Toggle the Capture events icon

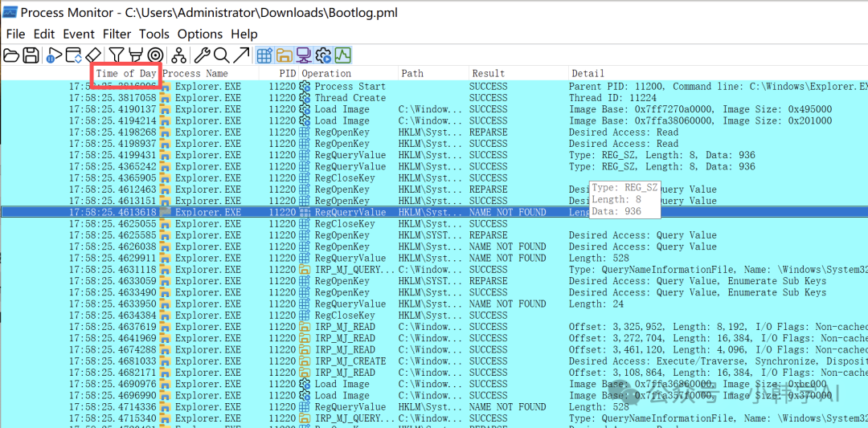[54, 55]
